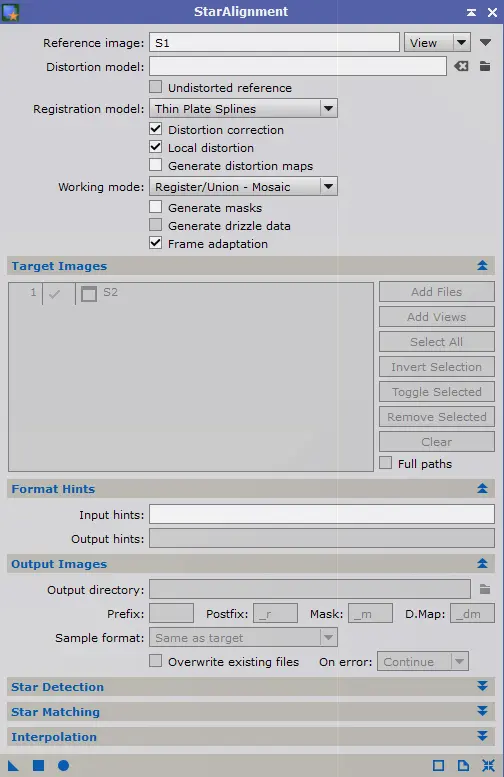
Task: Shade the StarAlignment window with the title bar arrow
Action: [471, 12]
